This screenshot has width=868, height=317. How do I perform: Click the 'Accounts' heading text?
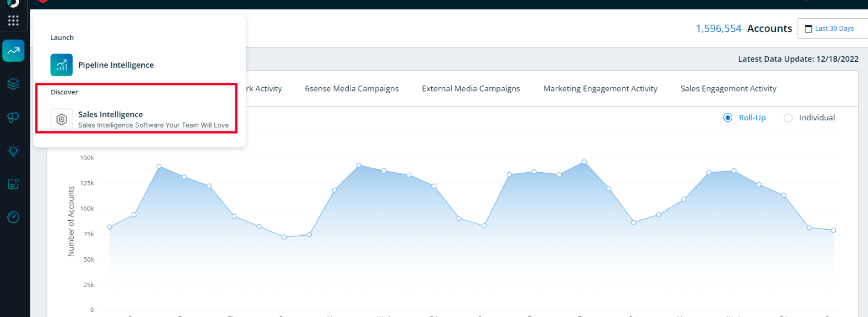point(769,29)
